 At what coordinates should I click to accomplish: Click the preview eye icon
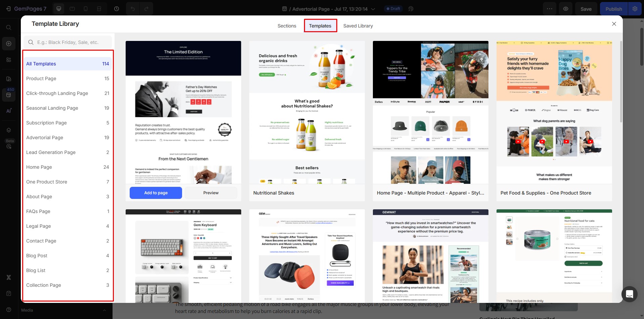tap(565, 9)
